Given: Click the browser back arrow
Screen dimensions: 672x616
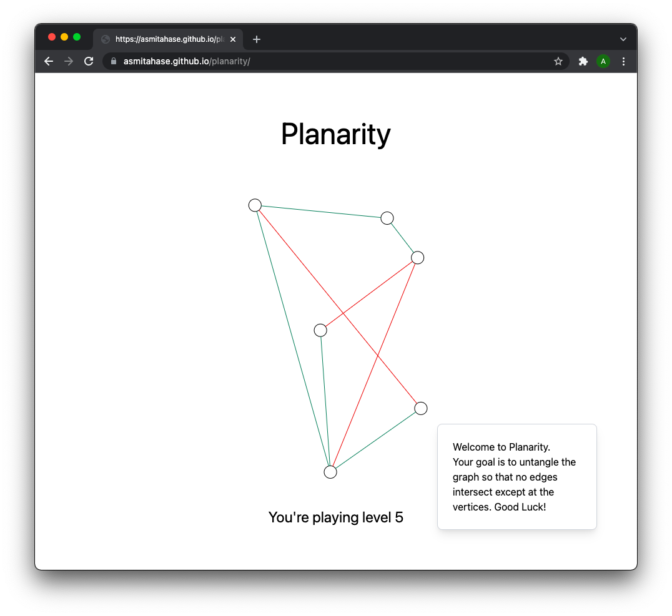Looking at the screenshot, I should pyautogui.click(x=49, y=61).
